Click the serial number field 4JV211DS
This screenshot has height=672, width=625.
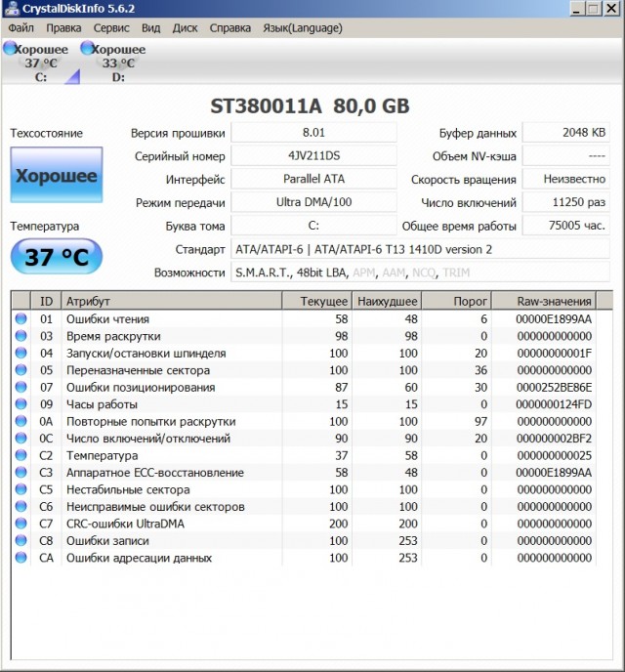point(313,156)
